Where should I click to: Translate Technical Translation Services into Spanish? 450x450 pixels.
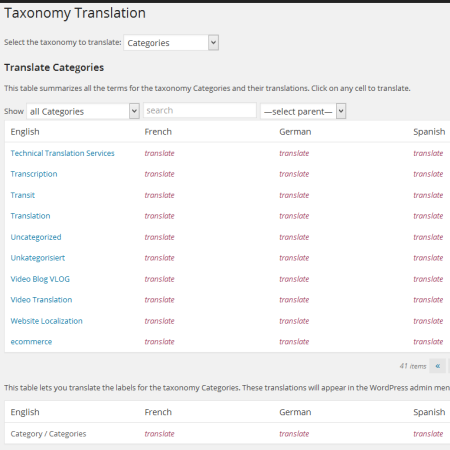point(428,153)
